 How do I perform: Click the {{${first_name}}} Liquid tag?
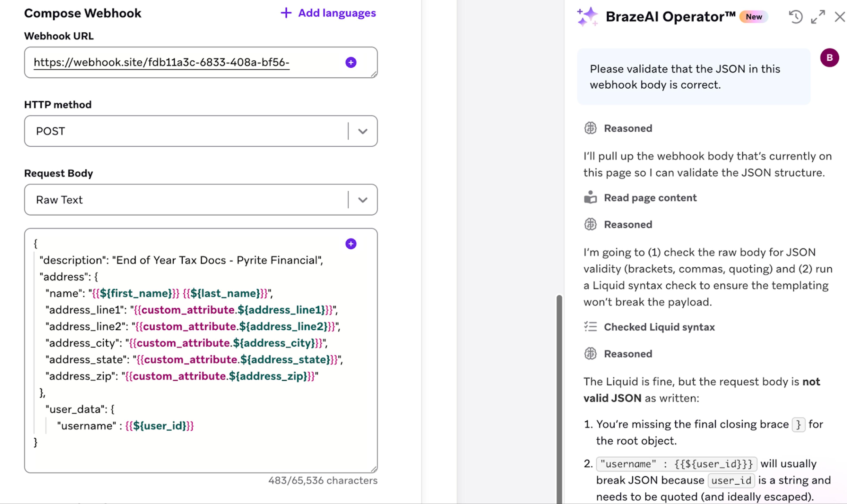tap(136, 294)
